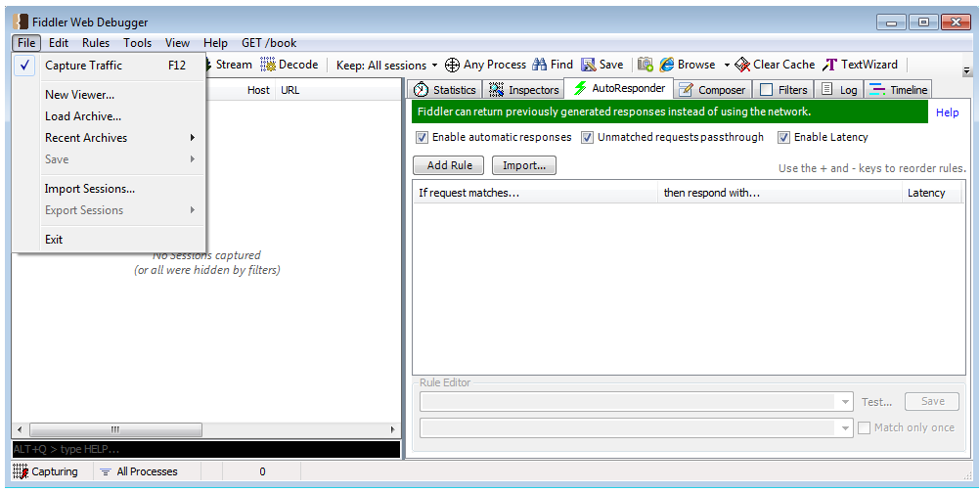
Task: Open the View menu
Action: click(x=177, y=43)
